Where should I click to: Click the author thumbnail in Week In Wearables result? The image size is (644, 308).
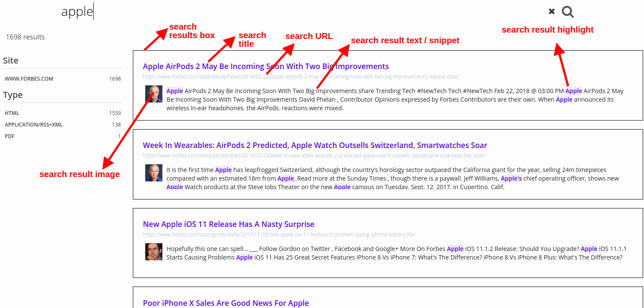pos(153,173)
